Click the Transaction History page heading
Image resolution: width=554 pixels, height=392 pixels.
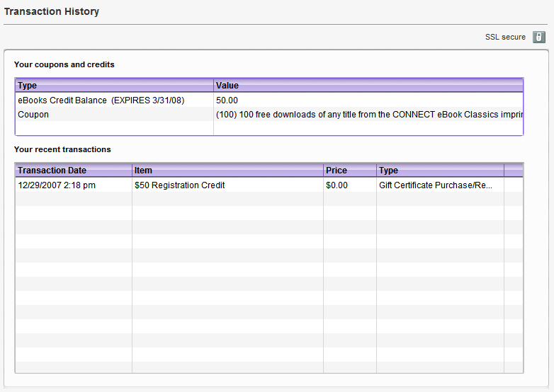pos(52,12)
